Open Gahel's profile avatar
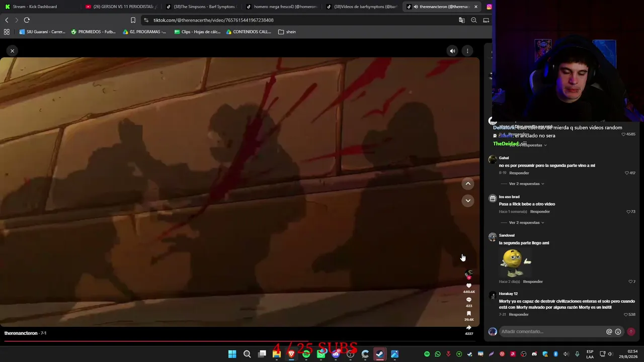This screenshot has width=644, height=362. 493,160
